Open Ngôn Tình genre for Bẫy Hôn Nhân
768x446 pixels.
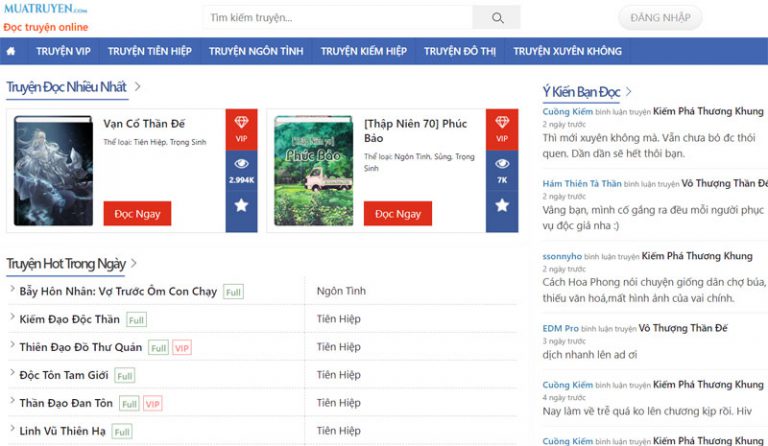(341, 291)
